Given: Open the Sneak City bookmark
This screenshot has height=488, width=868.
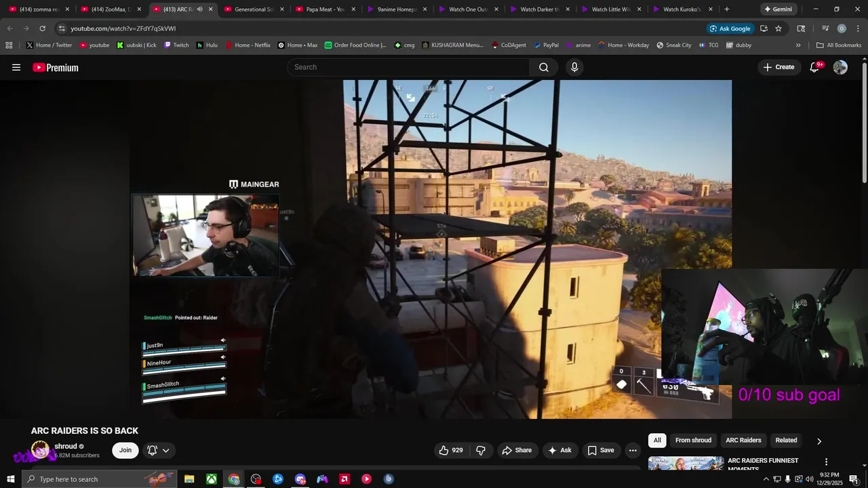Looking at the screenshot, I should click(674, 45).
